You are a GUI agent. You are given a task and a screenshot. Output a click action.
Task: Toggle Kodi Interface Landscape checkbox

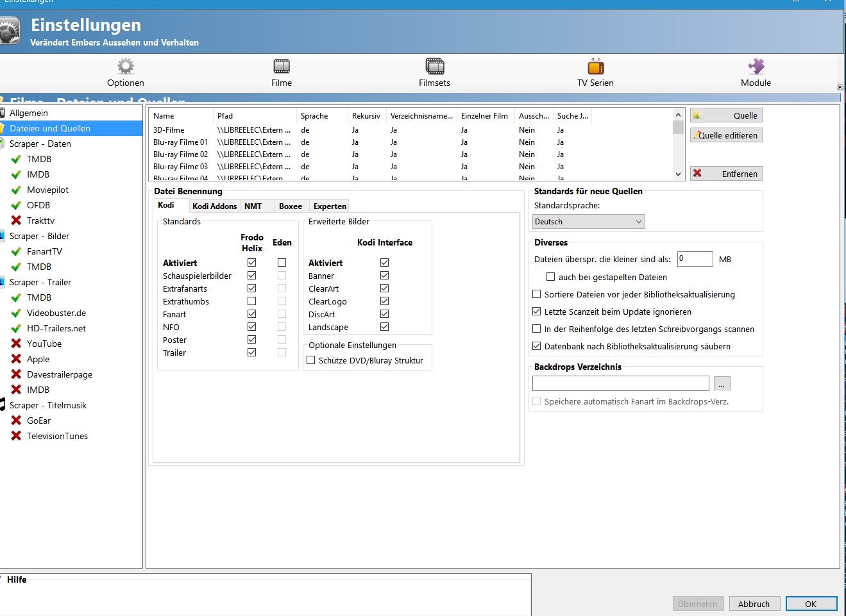(385, 327)
